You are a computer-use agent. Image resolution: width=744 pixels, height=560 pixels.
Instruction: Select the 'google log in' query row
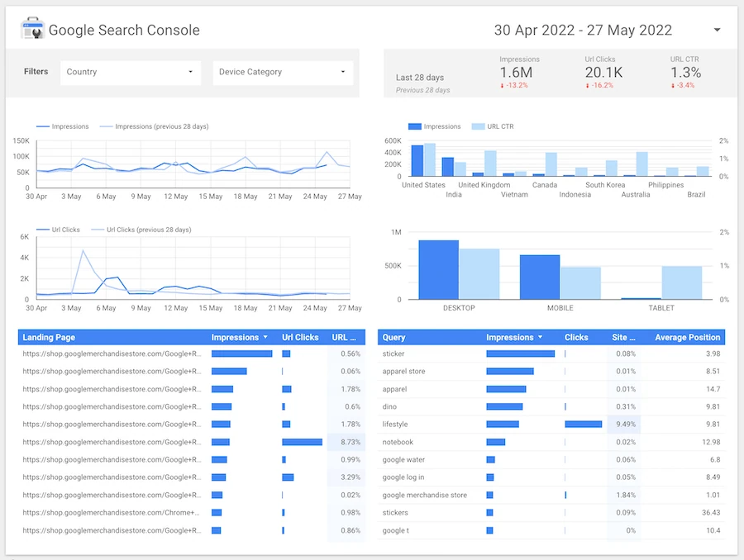tap(551, 477)
